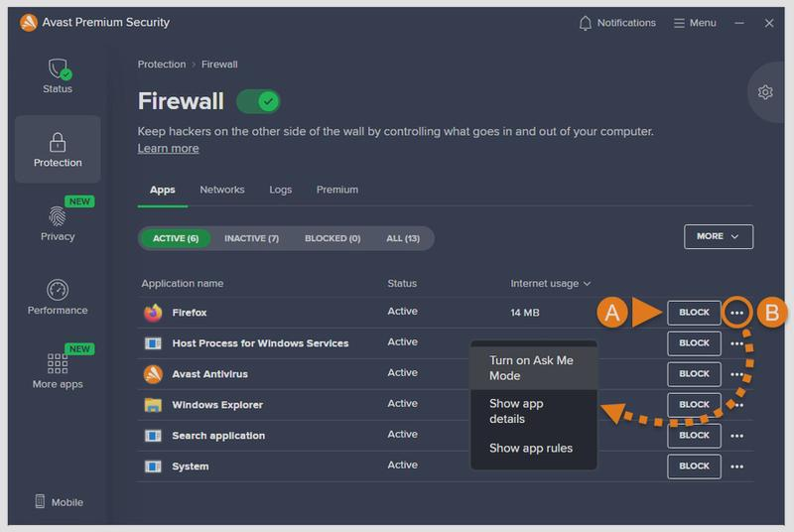Image resolution: width=794 pixels, height=532 pixels.
Task: Click the Avast Antivirus app icon
Action: [x=153, y=374]
